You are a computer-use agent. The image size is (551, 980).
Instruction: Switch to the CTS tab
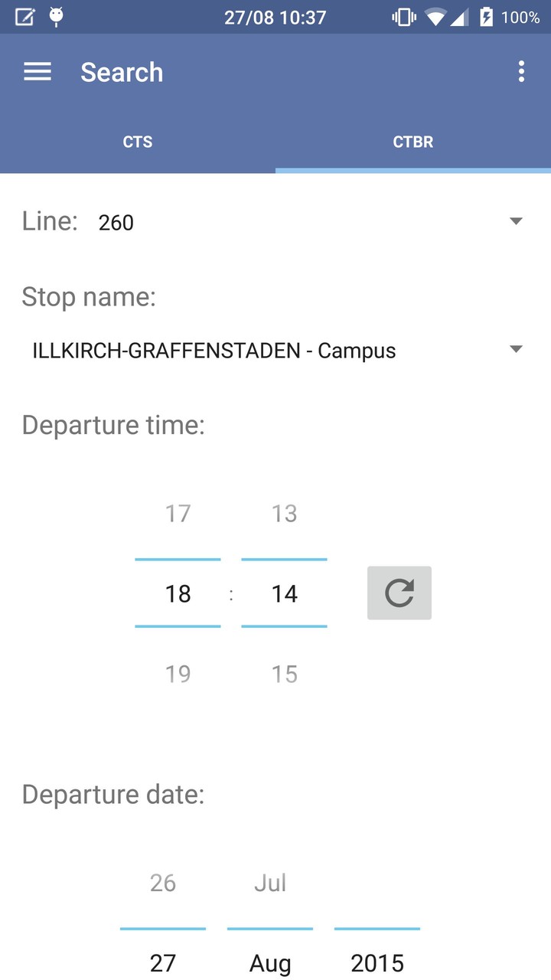click(138, 142)
